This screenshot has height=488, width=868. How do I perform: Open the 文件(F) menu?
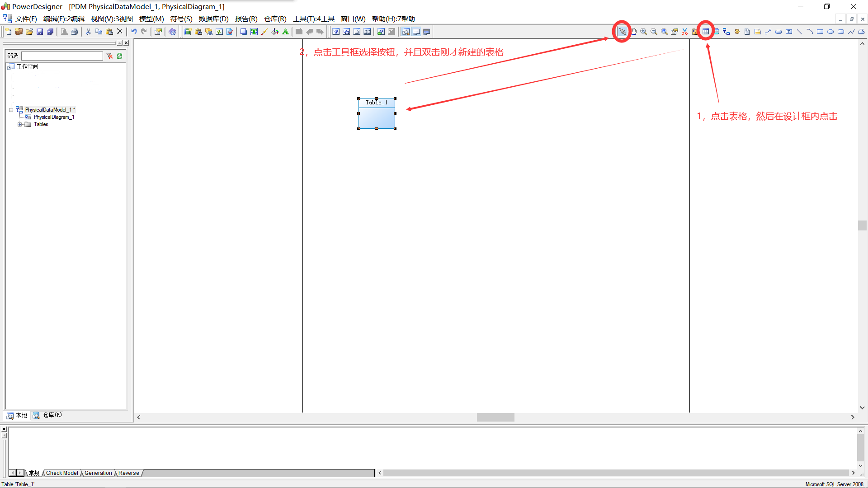[26, 19]
